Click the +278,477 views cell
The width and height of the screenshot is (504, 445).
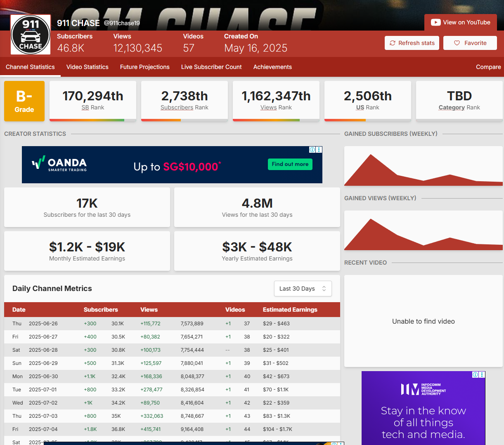pyautogui.click(x=151, y=390)
